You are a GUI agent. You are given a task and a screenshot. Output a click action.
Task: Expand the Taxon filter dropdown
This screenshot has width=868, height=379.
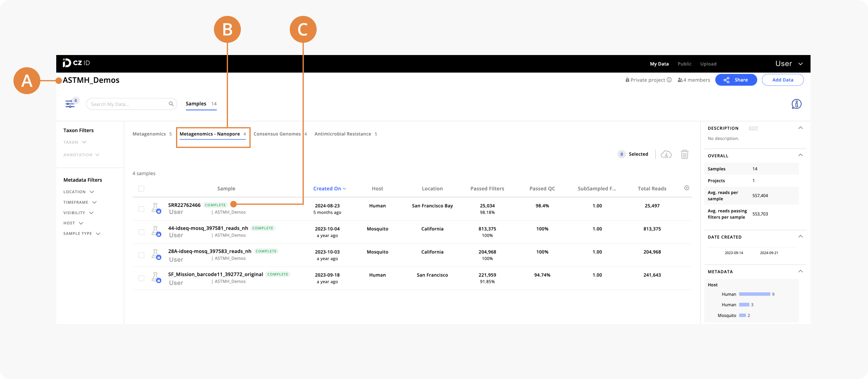click(x=75, y=142)
